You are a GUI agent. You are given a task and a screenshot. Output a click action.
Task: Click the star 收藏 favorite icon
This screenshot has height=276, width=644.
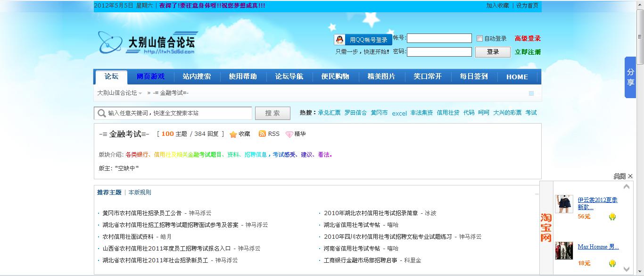tap(233, 134)
